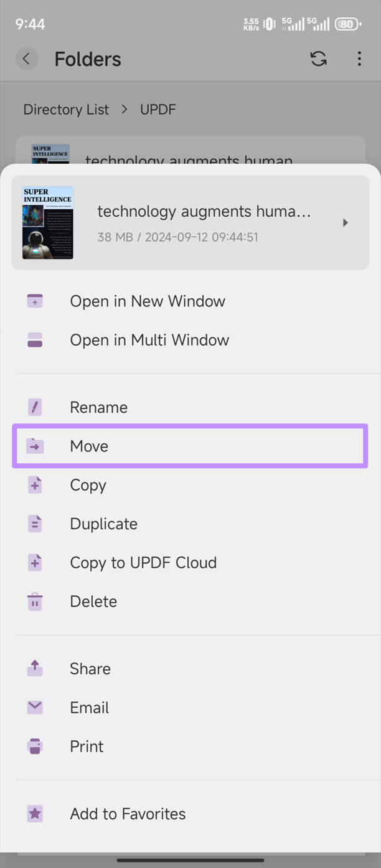Tap the Open in New Window icon
This screenshot has width=381, height=868.
point(35,301)
